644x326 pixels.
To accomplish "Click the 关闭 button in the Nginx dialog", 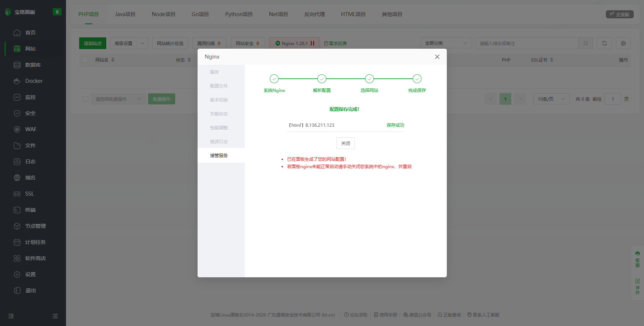I will coord(346,143).
